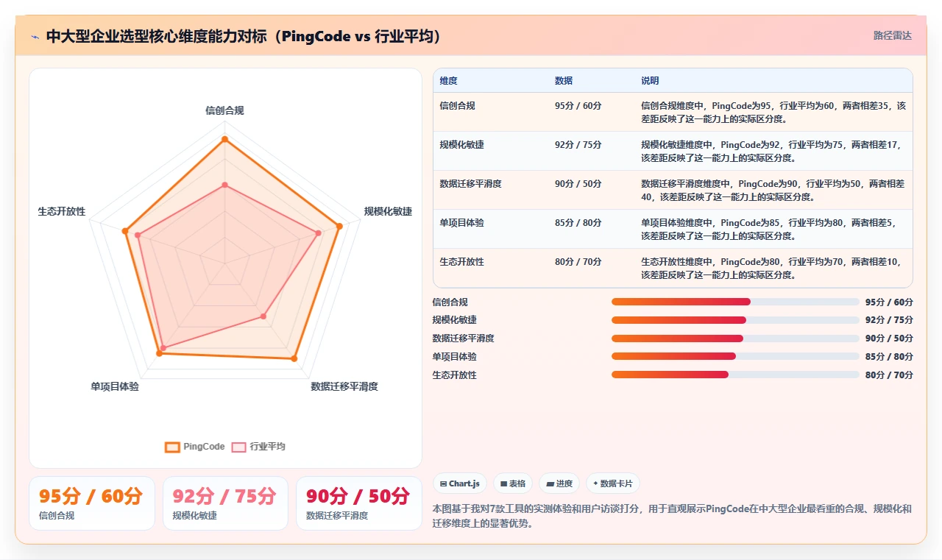The height and width of the screenshot is (560, 942).
Task: Click the lightning icon beside the card title
Action: point(35,36)
